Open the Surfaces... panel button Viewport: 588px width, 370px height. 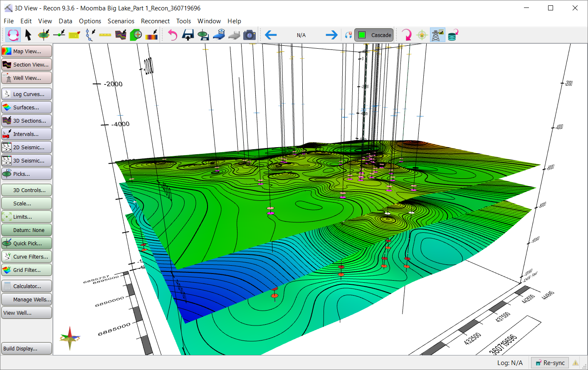point(27,107)
